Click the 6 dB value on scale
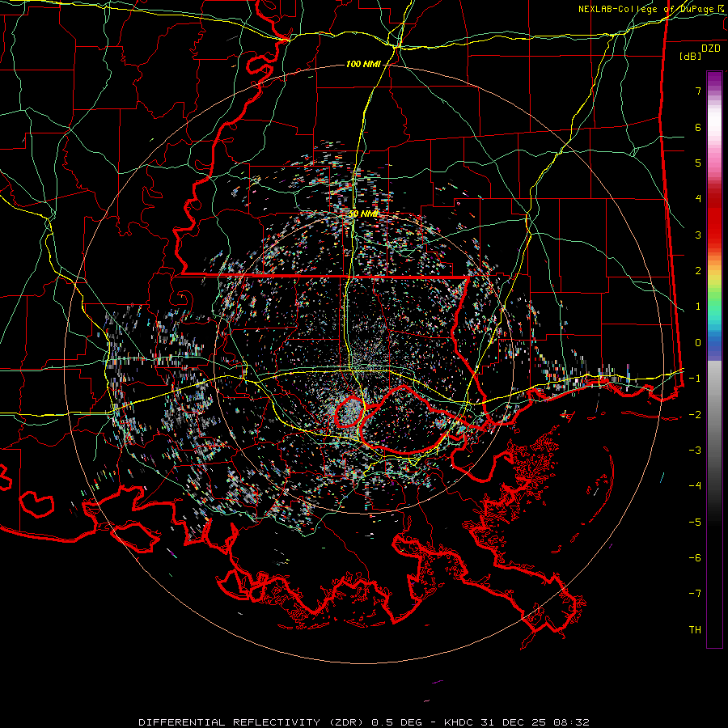 click(698, 127)
